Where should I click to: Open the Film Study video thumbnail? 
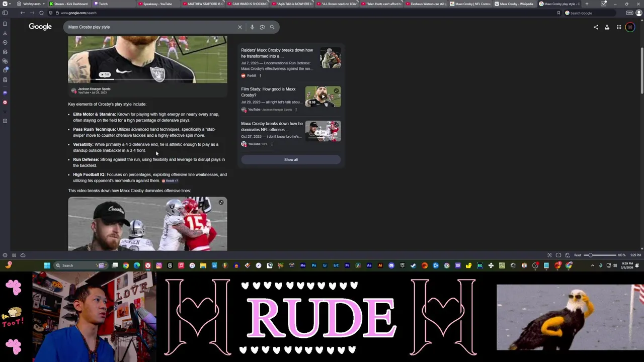coord(323,97)
